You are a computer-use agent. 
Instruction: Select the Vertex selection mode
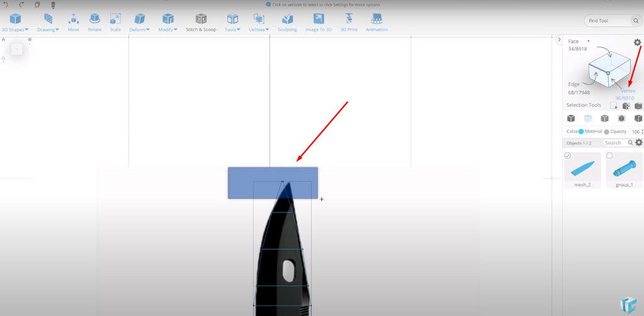[x=628, y=91]
